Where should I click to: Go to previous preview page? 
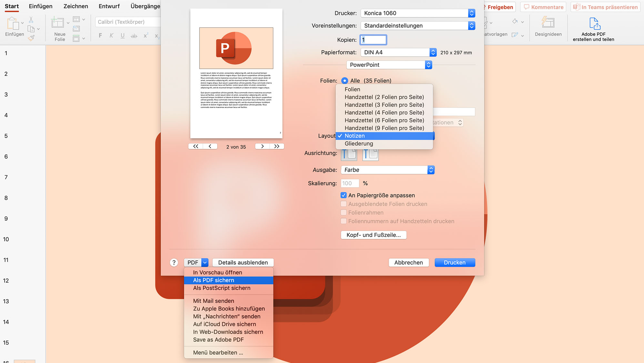pyautogui.click(x=210, y=146)
